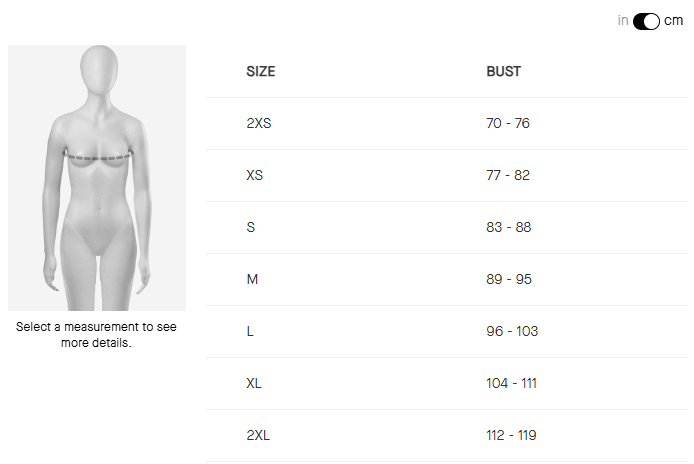Click bust value 70 - 76
This screenshot has height=464, width=694.
(507, 124)
